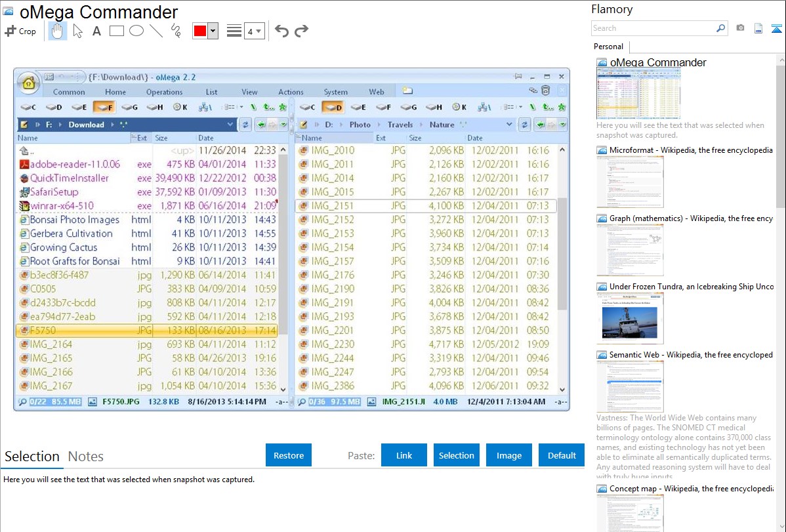Select drive F in the left panel
This screenshot has height=532, width=786.
pyautogui.click(x=104, y=107)
